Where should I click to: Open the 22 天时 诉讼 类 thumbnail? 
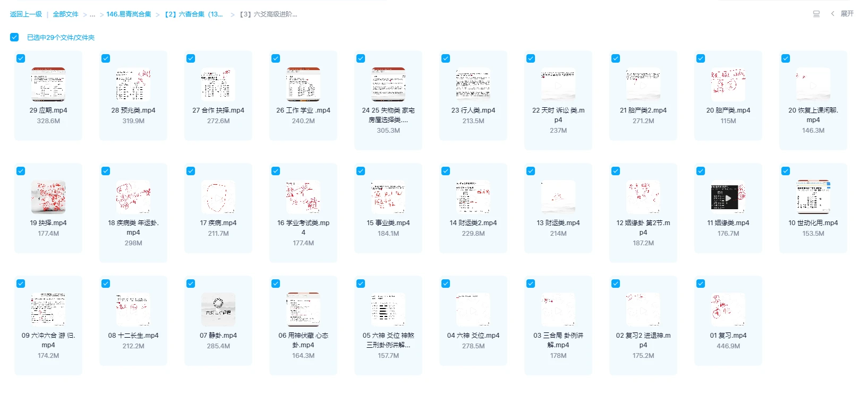558,84
